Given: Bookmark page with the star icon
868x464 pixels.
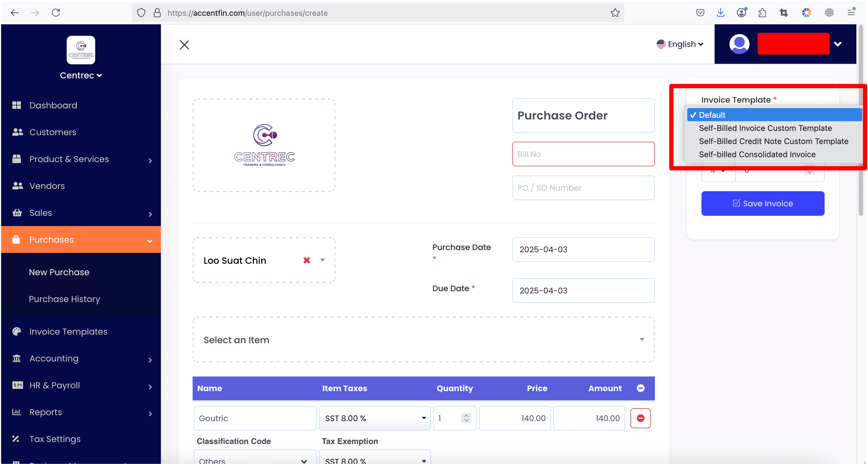Looking at the screenshot, I should click(x=615, y=13).
